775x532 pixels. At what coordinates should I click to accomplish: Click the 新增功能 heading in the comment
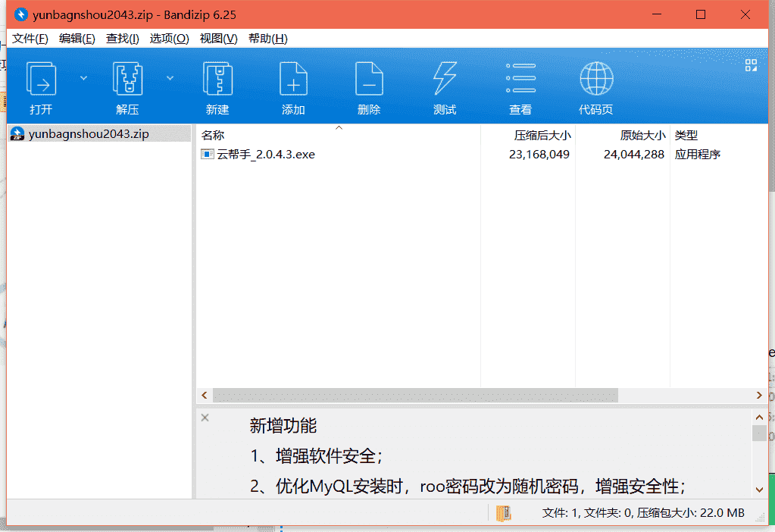coord(283,426)
